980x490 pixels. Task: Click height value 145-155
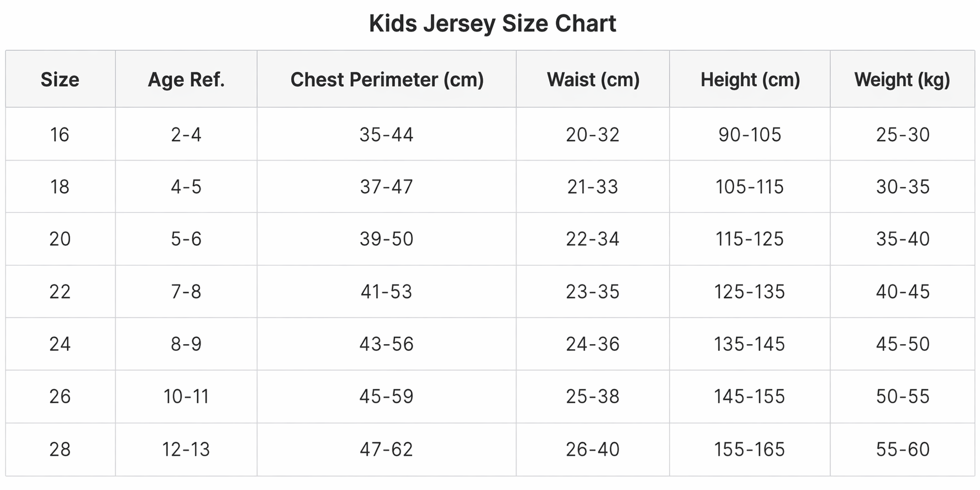tap(750, 397)
